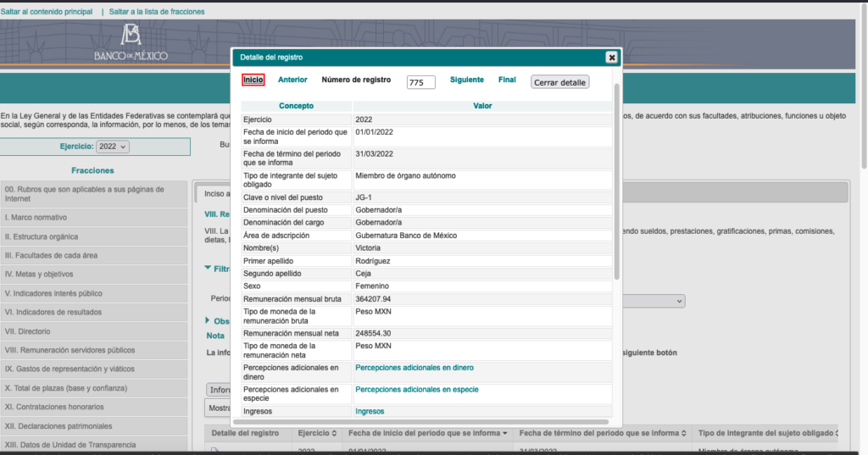The width and height of the screenshot is (868, 455).
Task: Open the Ingresos link
Action: [370, 411]
